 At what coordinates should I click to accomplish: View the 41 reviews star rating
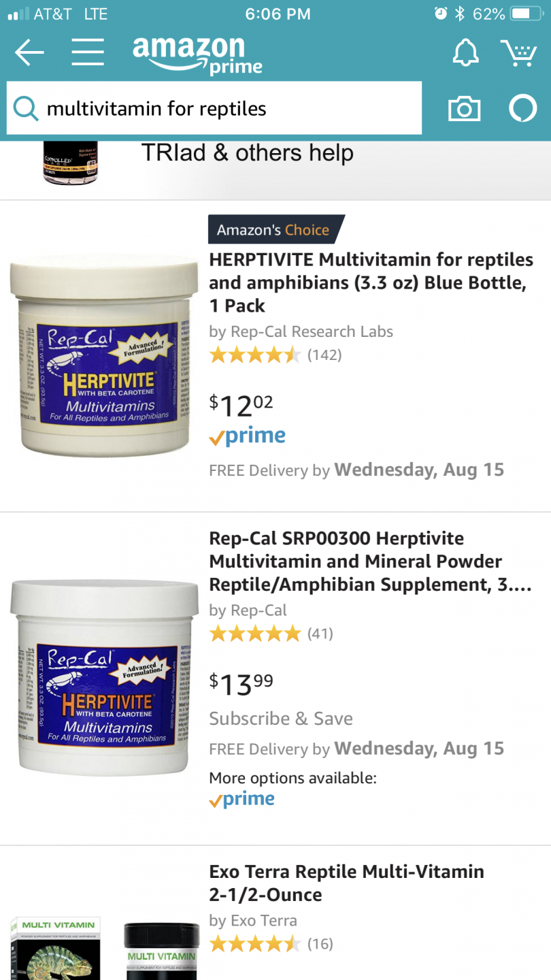click(x=271, y=634)
